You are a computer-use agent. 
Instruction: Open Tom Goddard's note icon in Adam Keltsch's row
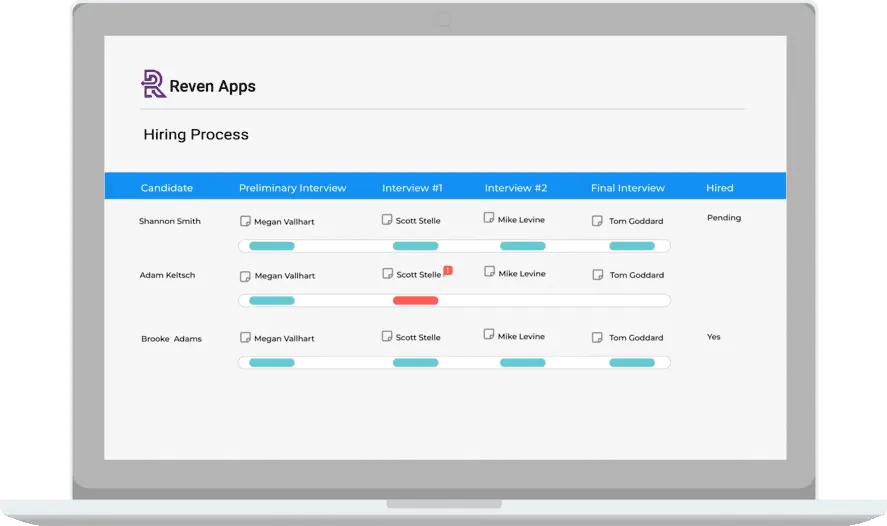(597, 275)
